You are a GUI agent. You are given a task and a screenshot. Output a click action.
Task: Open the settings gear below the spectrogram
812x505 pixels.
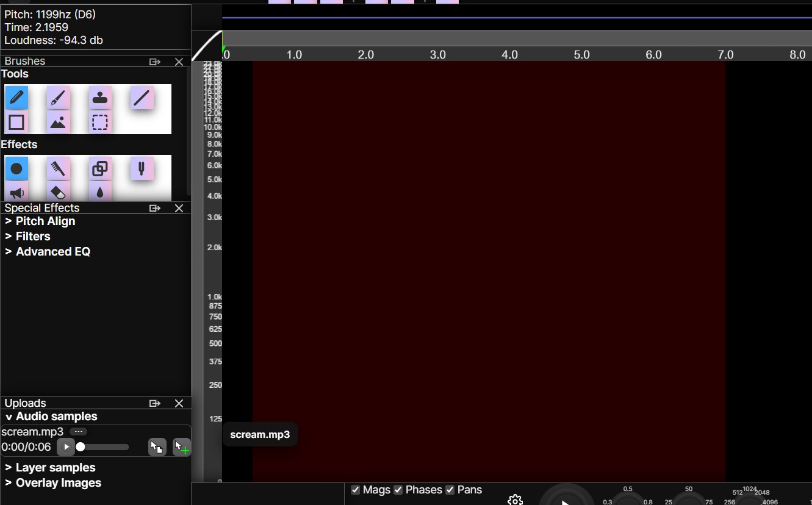pyautogui.click(x=516, y=500)
